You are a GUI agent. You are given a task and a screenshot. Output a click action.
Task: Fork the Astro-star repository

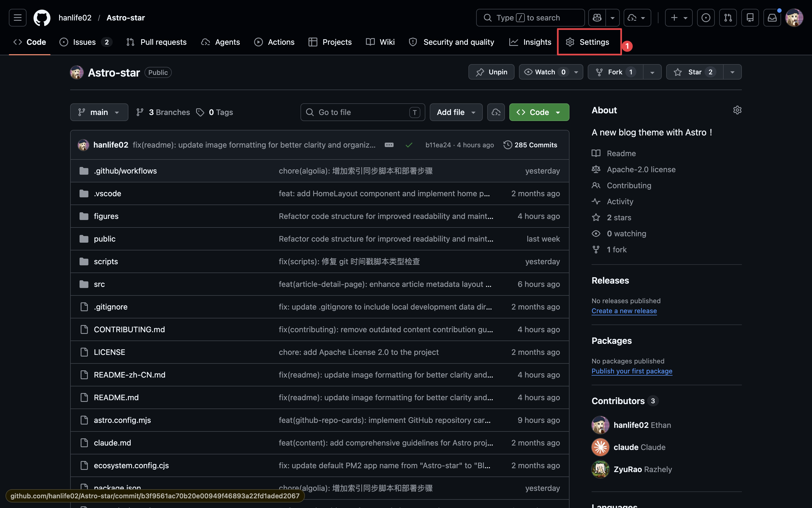[615, 72]
